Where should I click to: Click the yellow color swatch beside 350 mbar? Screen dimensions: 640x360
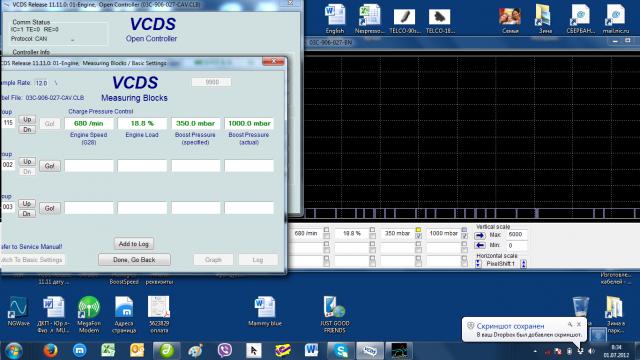point(418,230)
